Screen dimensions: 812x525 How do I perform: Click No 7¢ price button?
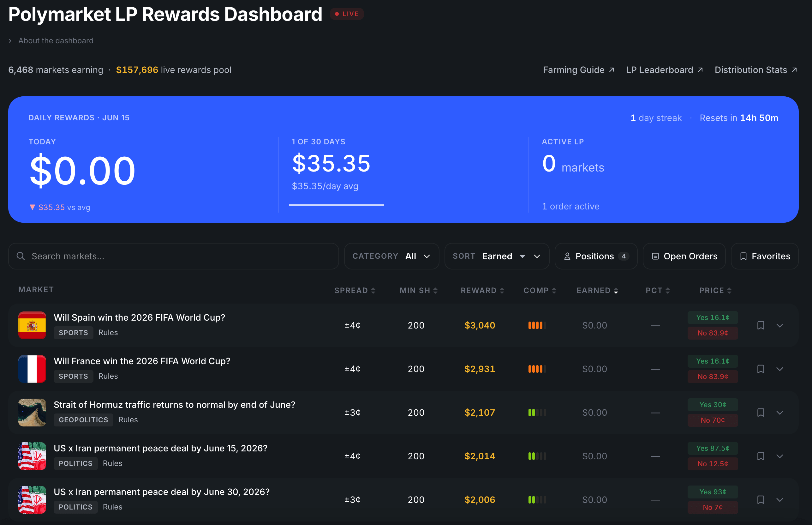point(713,508)
